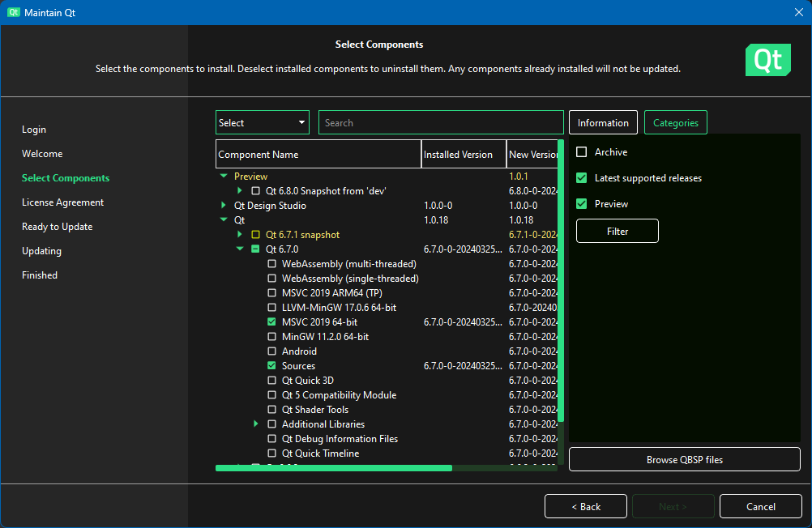Expand the Additional Libraries node
Viewport: 812px width, 528px height.
click(256, 424)
